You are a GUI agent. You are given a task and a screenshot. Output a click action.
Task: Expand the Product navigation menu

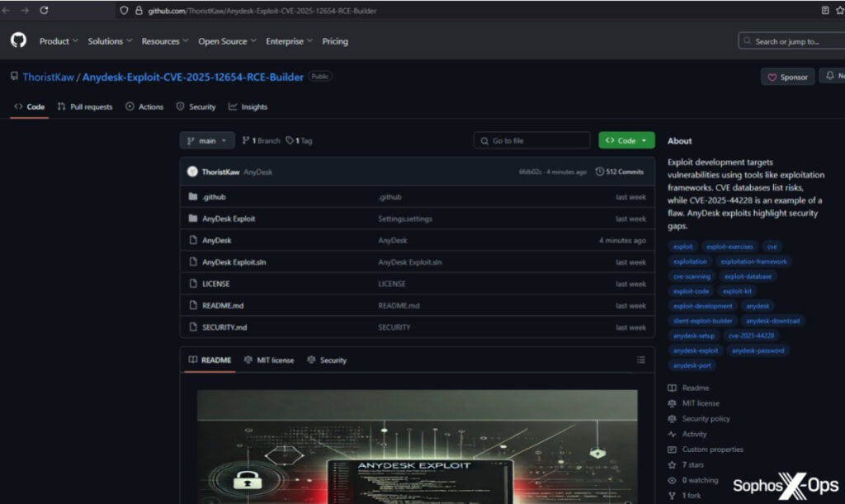58,40
